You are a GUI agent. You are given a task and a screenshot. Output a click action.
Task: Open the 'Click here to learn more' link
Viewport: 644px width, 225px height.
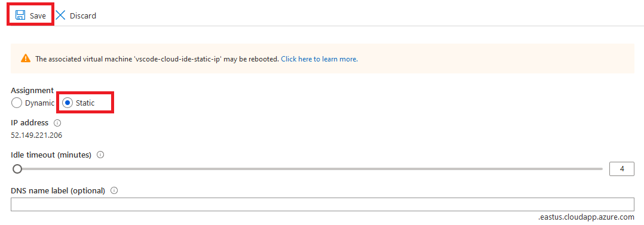coord(319,58)
